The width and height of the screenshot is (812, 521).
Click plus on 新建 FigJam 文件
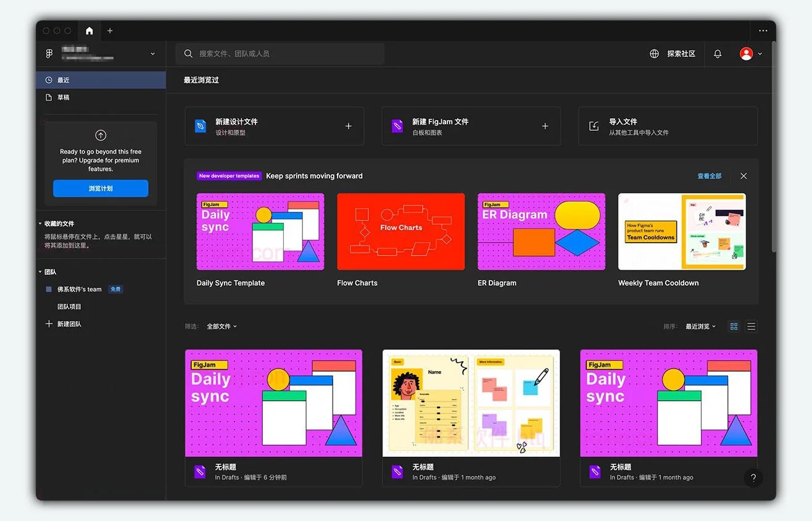pos(545,126)
